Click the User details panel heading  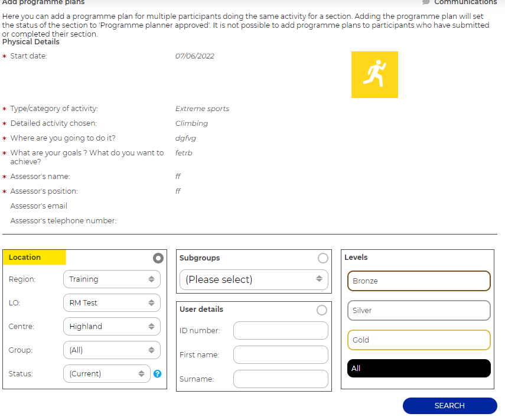(201, 309)
